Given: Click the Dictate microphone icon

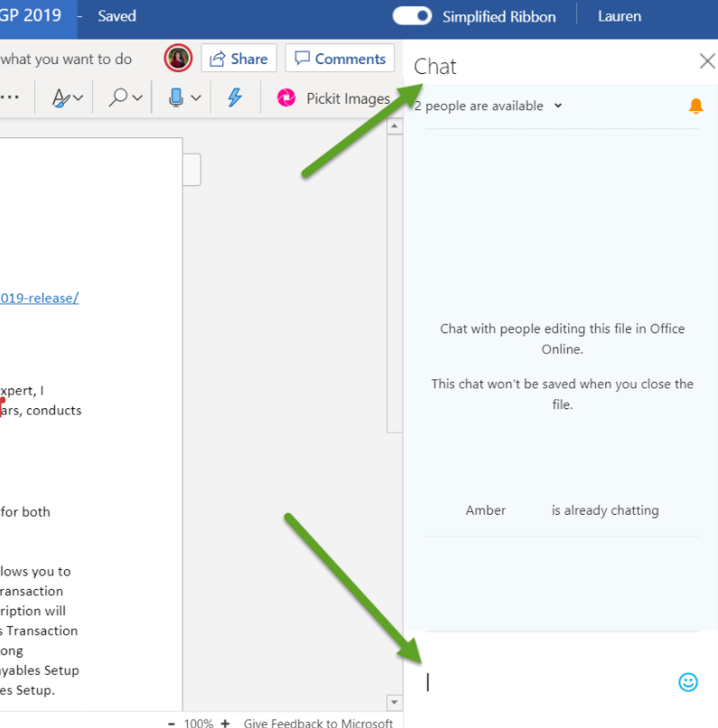Looking at the screenshot, I should point(176,98).
